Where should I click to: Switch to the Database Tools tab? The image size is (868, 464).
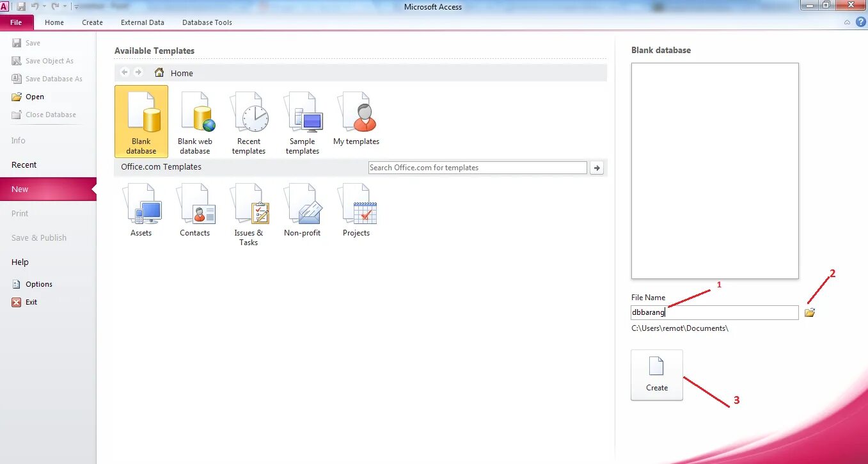tap(207, 22)
